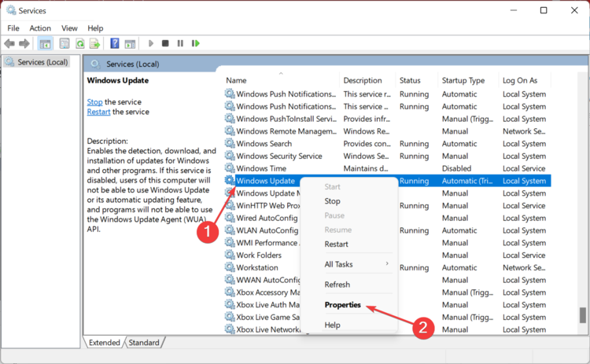Image resolution: width=590 pixels, height=364 pixels.
Task: Open the service Properties toolbar icon
Action: point(65,43)
